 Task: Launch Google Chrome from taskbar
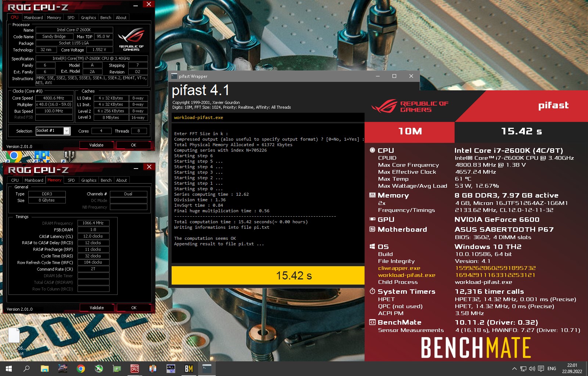[x=81, y=369]
